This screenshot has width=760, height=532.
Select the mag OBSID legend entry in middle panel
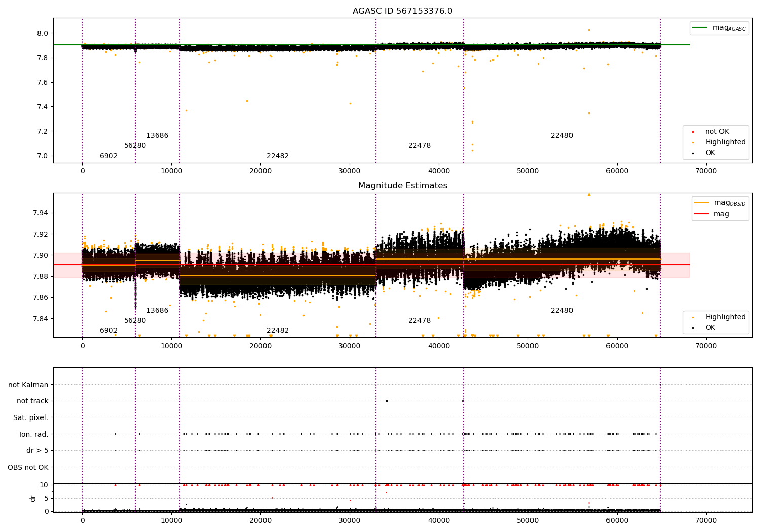coord(719,203)
